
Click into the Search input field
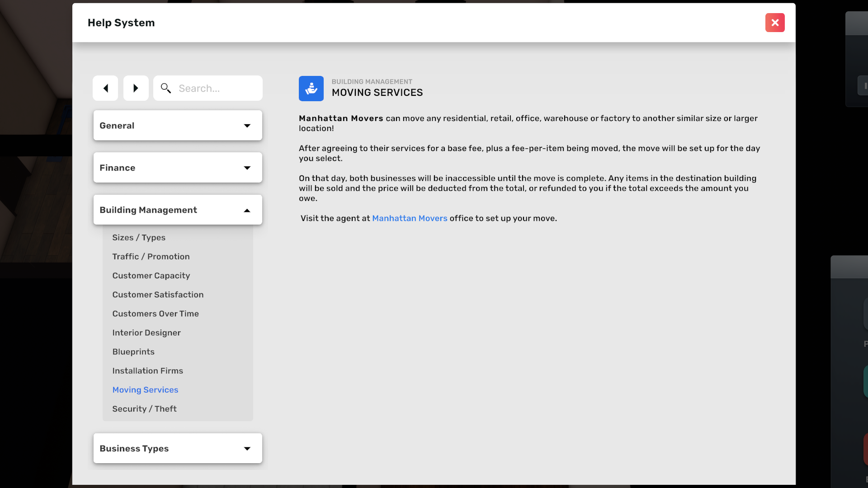217,89
